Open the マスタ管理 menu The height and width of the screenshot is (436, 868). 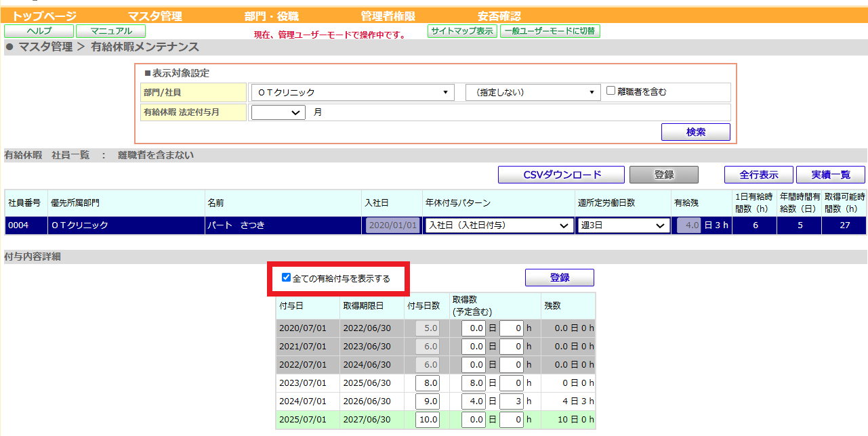coord(154,16)
